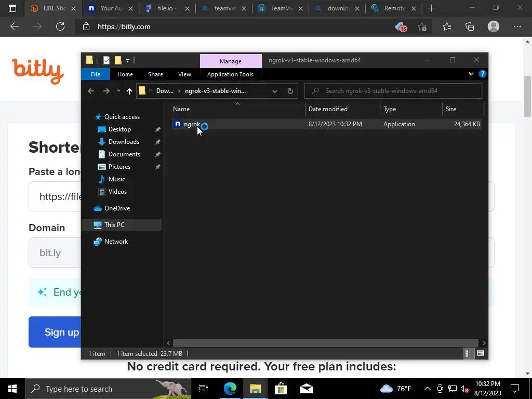Click the Explorer forward arrow
The image size is (532, 399).
106,91
